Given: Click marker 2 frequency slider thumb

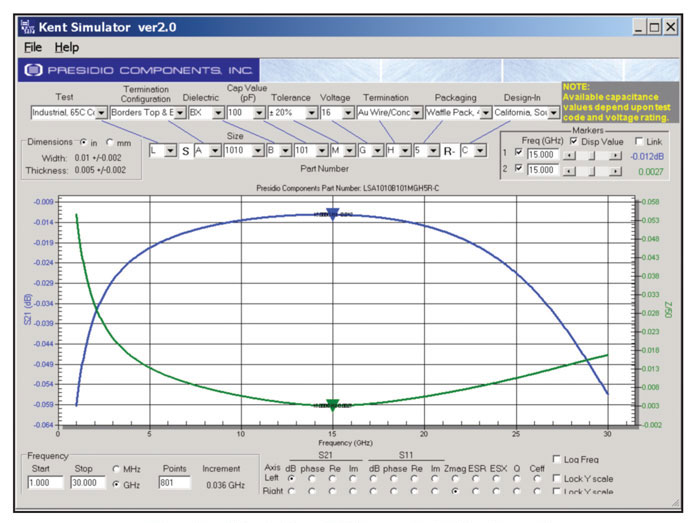Looking at the screenshot, I should [x=592, y=171].
